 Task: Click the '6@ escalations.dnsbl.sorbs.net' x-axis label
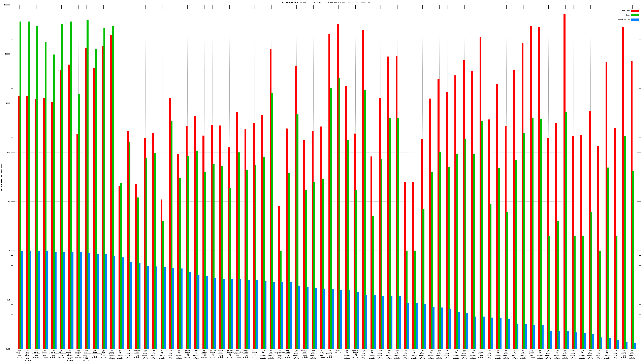(x=280, y=355)
